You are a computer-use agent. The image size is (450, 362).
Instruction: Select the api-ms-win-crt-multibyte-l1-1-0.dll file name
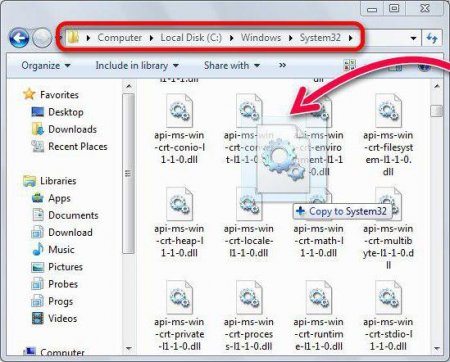pyautogui.click(x=388, y=247)
